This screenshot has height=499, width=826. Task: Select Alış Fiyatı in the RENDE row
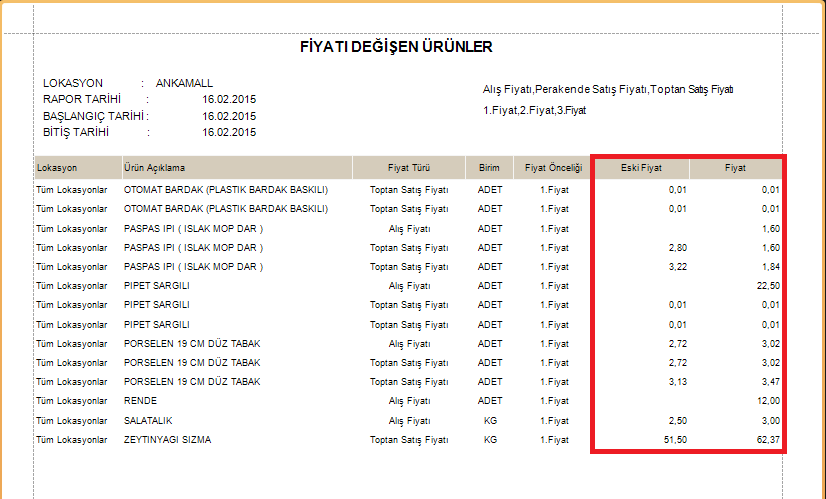(409, 401)
